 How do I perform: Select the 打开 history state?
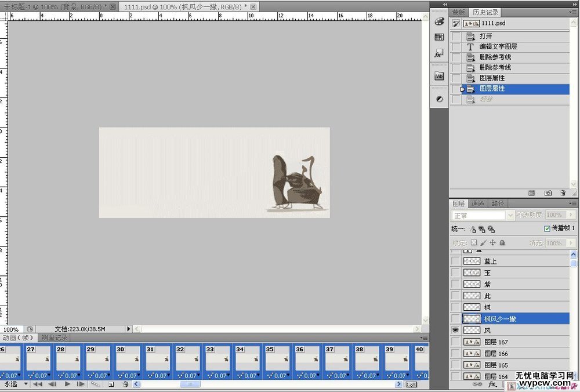pos(486,36)
